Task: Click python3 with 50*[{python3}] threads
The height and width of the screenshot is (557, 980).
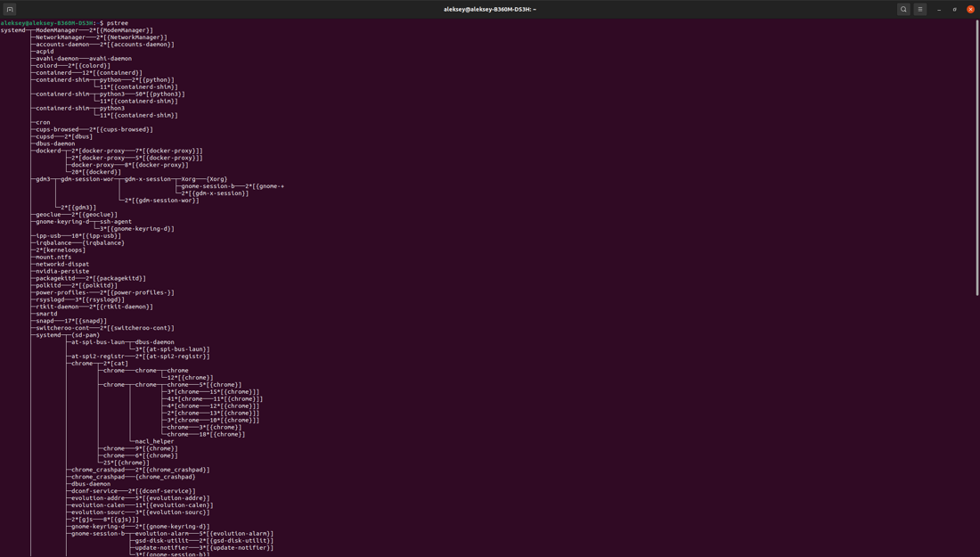Action: tap(142, 94)
